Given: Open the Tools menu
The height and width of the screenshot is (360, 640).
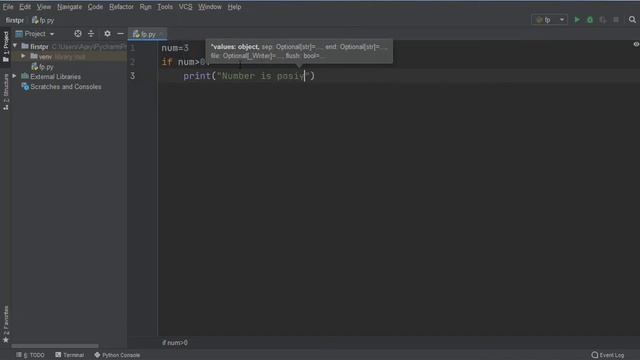Looking at the screenshot, I should point(165,7).
